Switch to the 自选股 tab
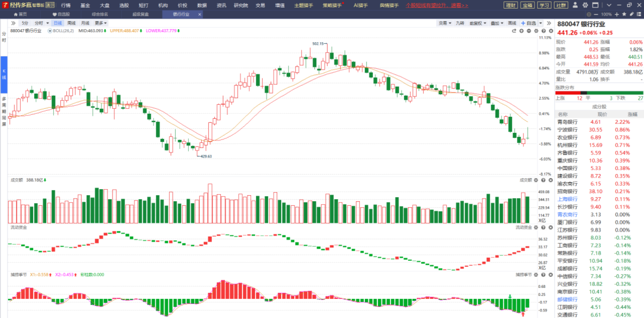The image size is (644, 318). tap(61, 14)
